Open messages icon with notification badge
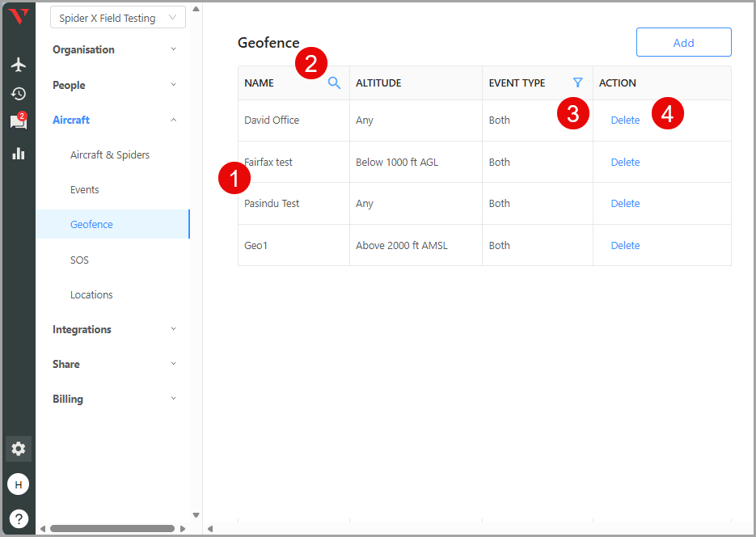756x537 pixels. [x=18, y=122]
